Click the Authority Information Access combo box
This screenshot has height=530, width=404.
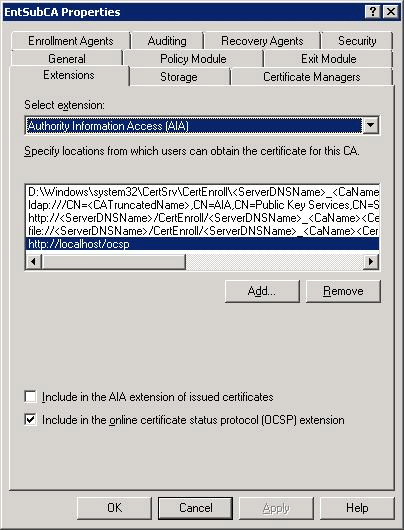[202, 126]
